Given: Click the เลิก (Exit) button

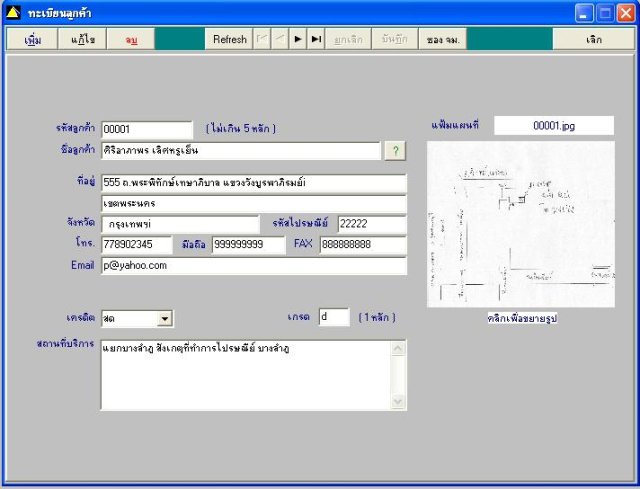Looking at the screenshot, I should coord(594,39).
